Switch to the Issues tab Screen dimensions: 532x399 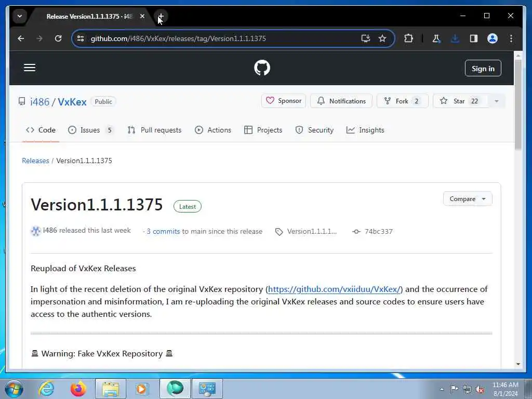point(90,130)
